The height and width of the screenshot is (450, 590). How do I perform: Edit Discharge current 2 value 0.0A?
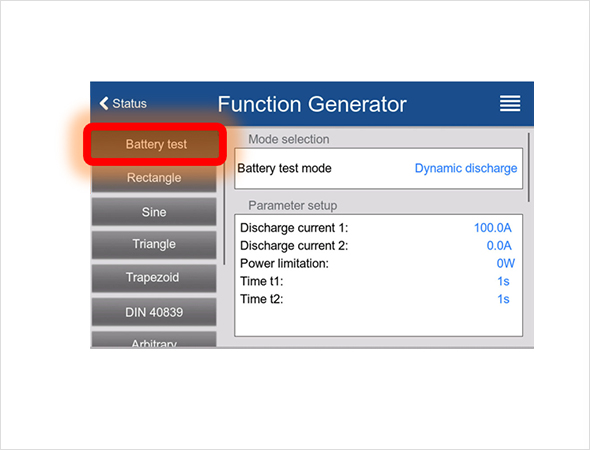[499, 246]
